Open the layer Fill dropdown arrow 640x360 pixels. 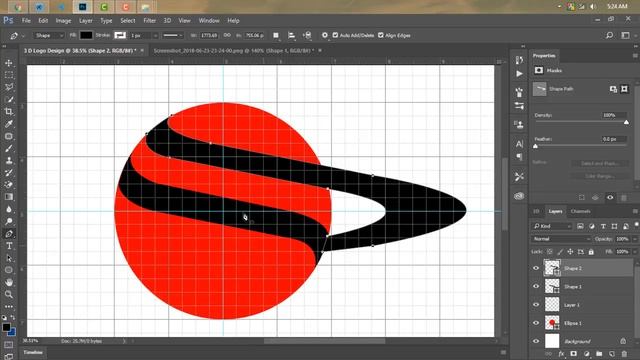tap(634, 252)
